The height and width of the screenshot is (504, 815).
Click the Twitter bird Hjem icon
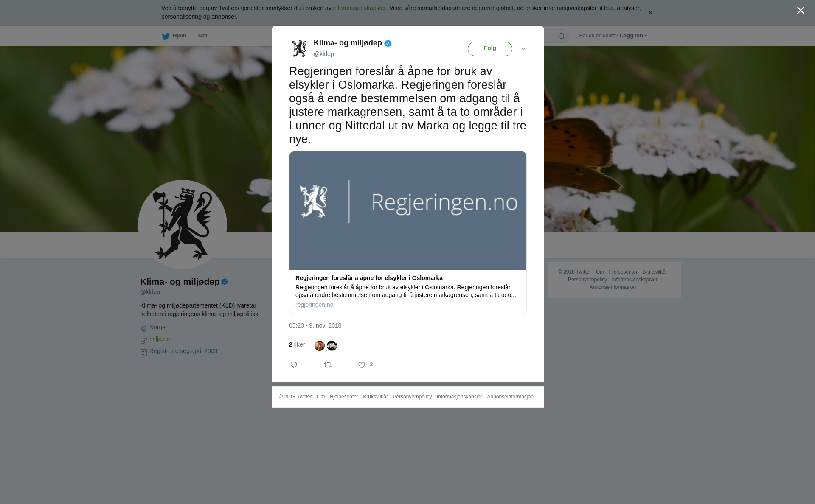pyautogui.click(x=166, y=36)
